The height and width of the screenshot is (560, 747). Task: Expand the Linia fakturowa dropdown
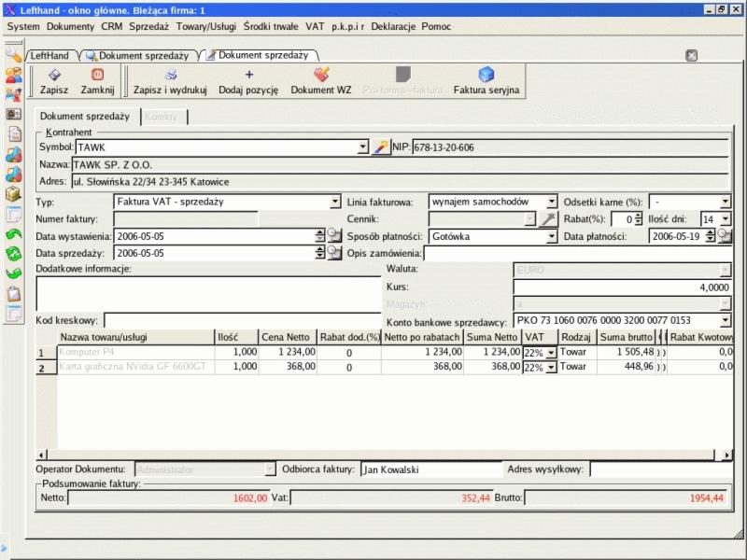551,202
